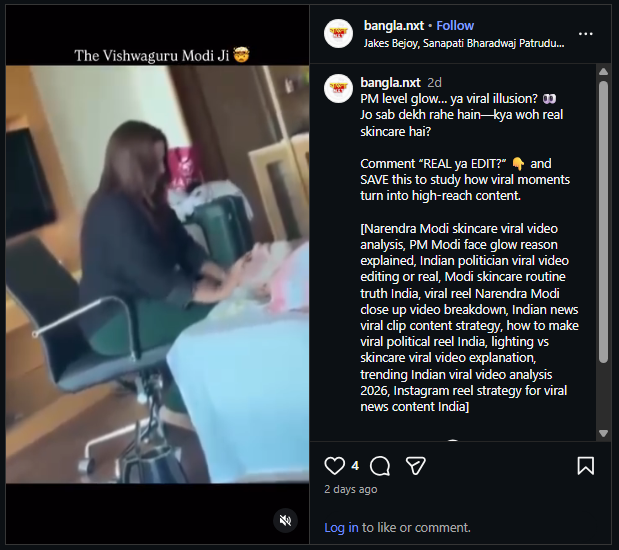Image resolution: width=619 pixels, height=550 pixels.
Task: Open comments with speech bubble icon
Action: click(x=380, y=466)
